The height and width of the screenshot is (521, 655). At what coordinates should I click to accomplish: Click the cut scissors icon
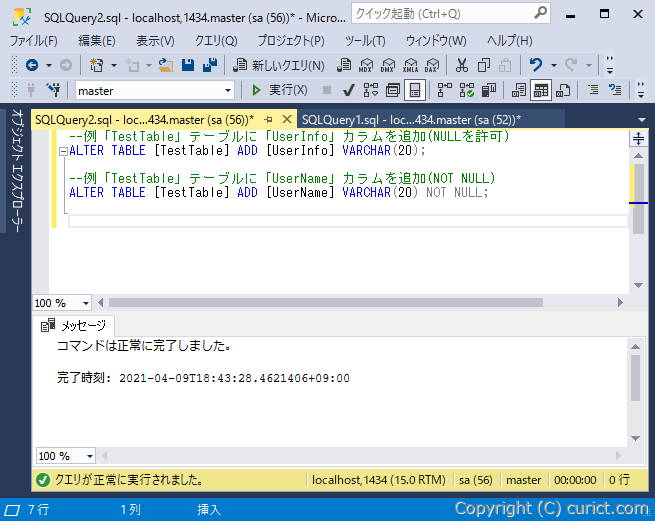(462, 65)
